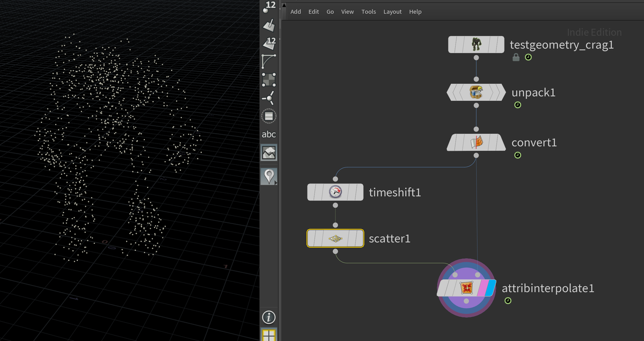Click output connector of scatter1 node

(x=335, y=251)
